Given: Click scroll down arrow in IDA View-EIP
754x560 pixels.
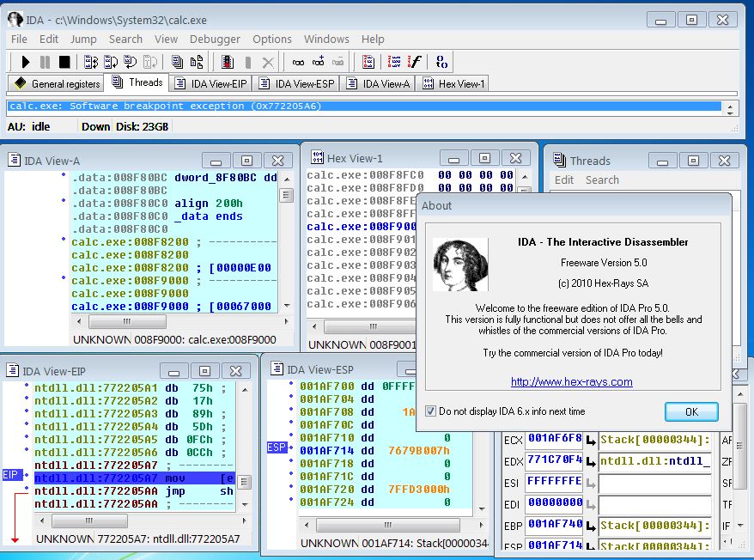Looking at the screenshot, I should pyautogui.click(x=245, y=505).
